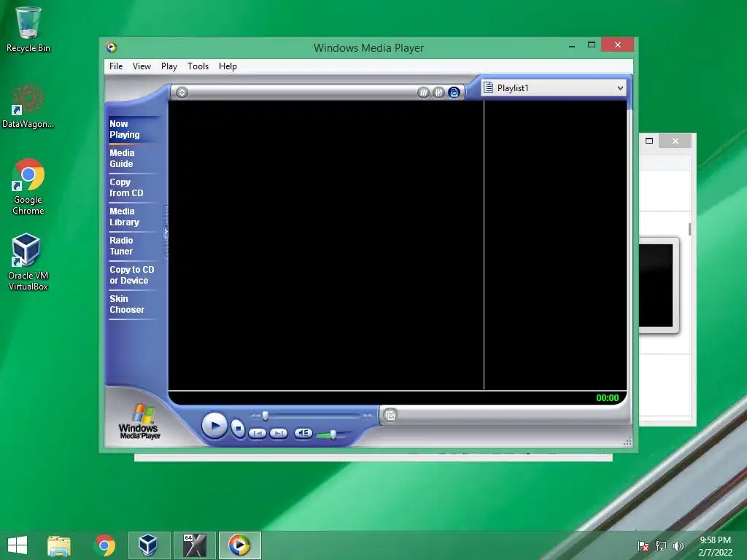Move the seek bar knob

[x=266, y=416]
